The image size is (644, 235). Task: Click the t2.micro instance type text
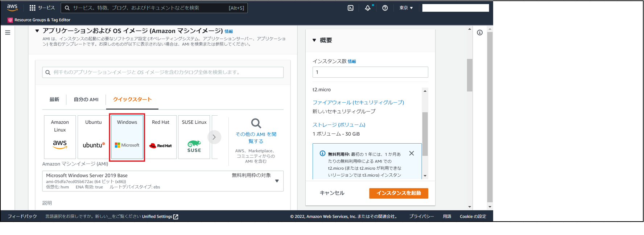(x=322, y=90)
